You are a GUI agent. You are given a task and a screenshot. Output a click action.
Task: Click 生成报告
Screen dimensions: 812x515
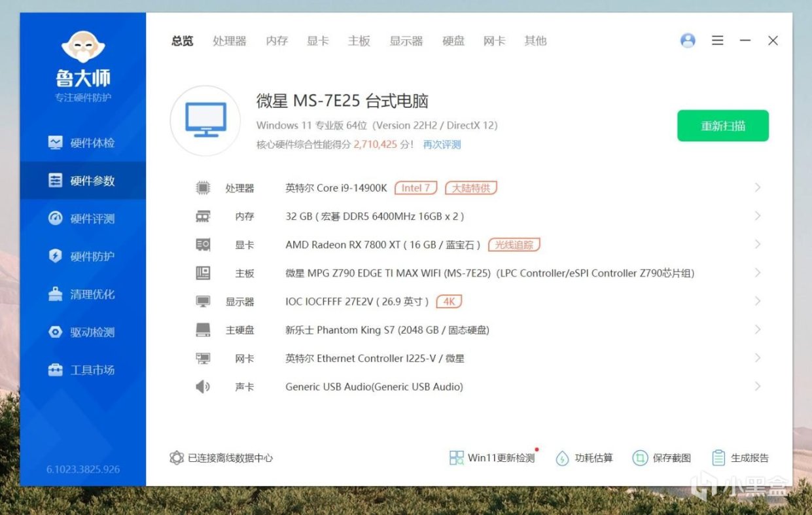pos(740,458)
